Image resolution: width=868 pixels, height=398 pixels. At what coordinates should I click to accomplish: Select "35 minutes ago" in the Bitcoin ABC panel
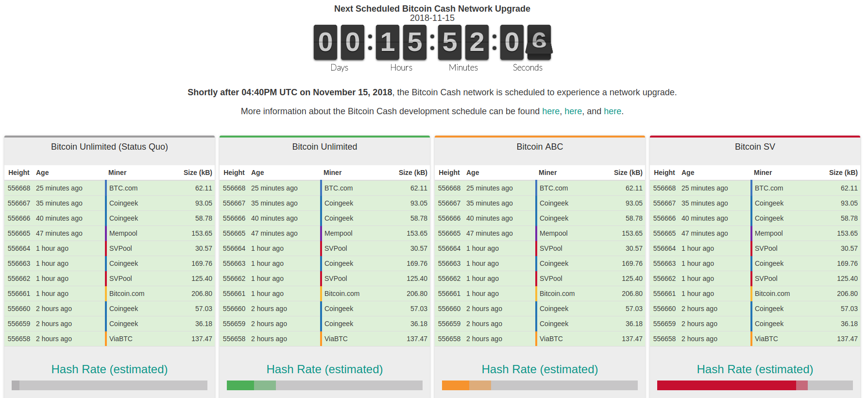[490, 203]
